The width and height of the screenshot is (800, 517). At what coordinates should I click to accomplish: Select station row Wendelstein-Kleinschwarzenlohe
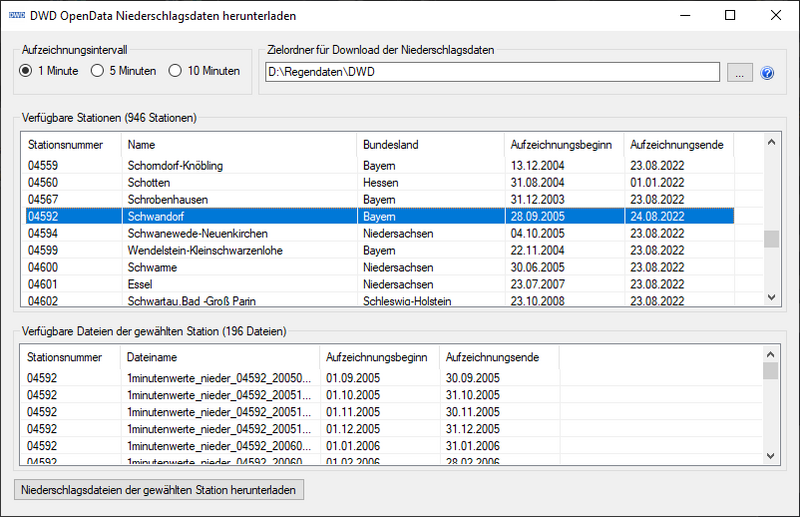coord(380,250)
